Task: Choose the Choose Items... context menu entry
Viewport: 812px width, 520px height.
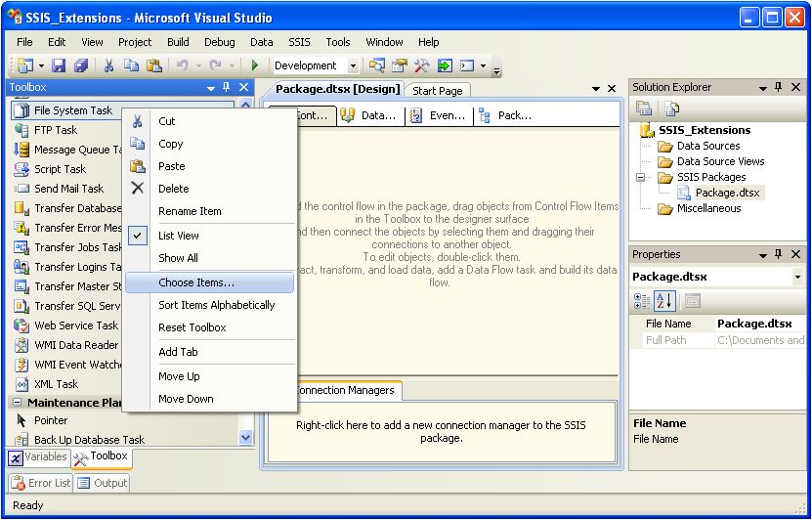Action: click(x=210, y=282)
